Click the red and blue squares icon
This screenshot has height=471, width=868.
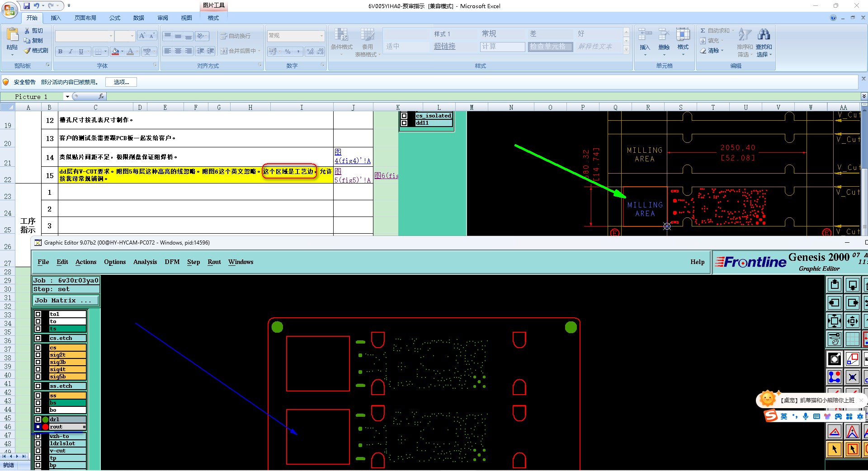(x=853, y=359)
